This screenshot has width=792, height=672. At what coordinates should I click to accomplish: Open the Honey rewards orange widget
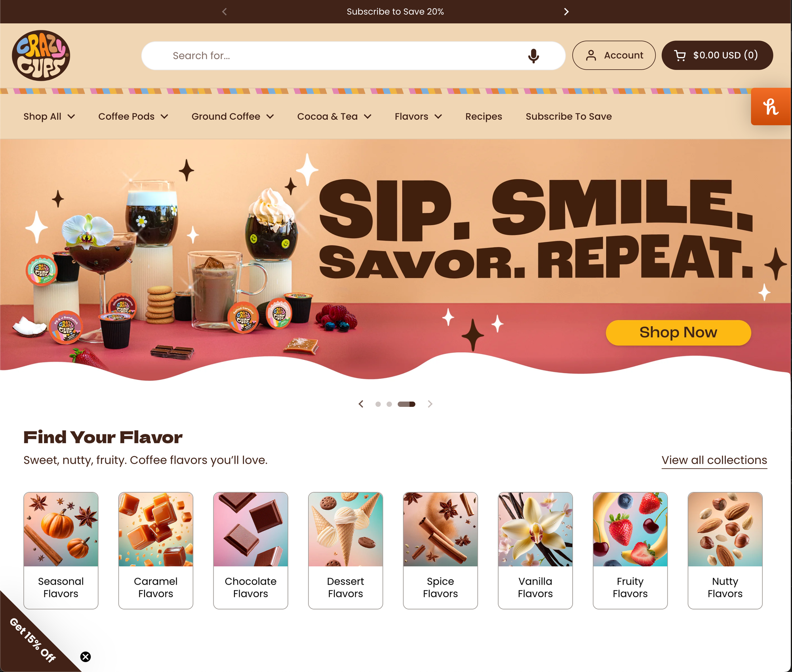pyautogui.click(x=771, y=106)
